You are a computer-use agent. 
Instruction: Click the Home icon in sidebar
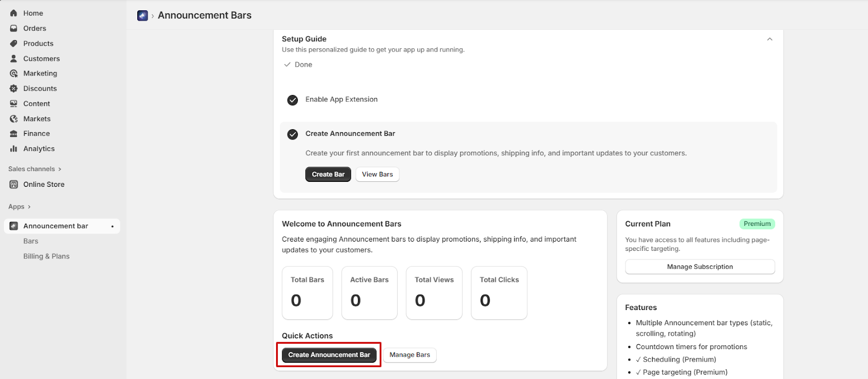14,13
